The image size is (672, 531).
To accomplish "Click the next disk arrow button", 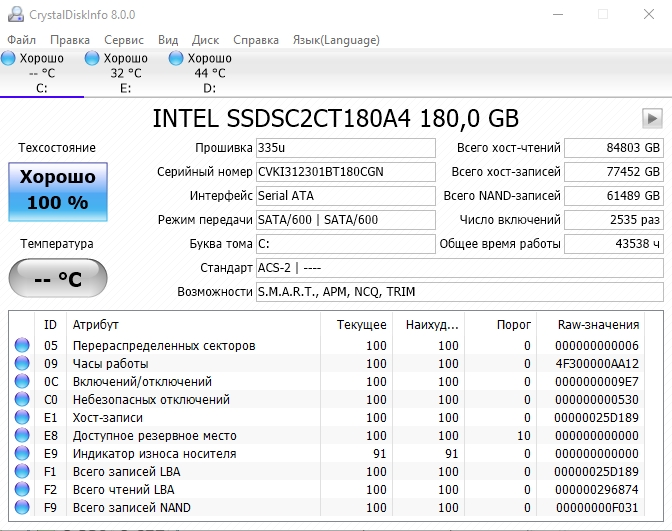I will 652,118.
